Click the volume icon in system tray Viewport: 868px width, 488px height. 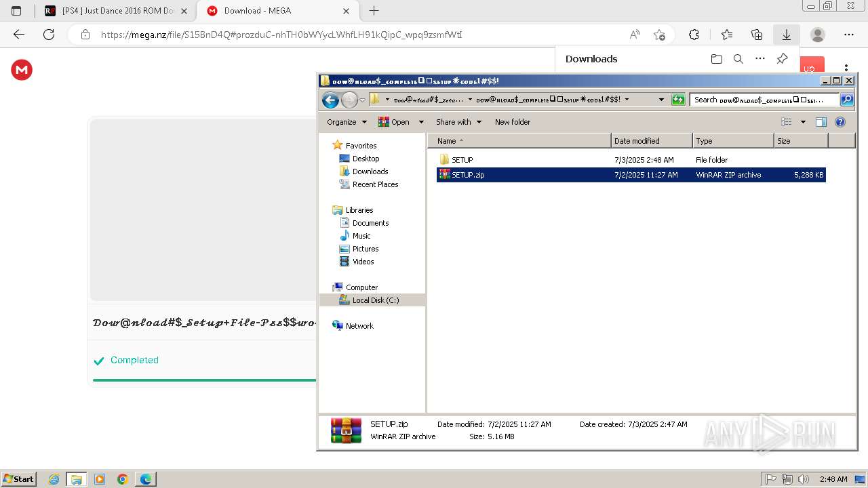tap(804, 479)
